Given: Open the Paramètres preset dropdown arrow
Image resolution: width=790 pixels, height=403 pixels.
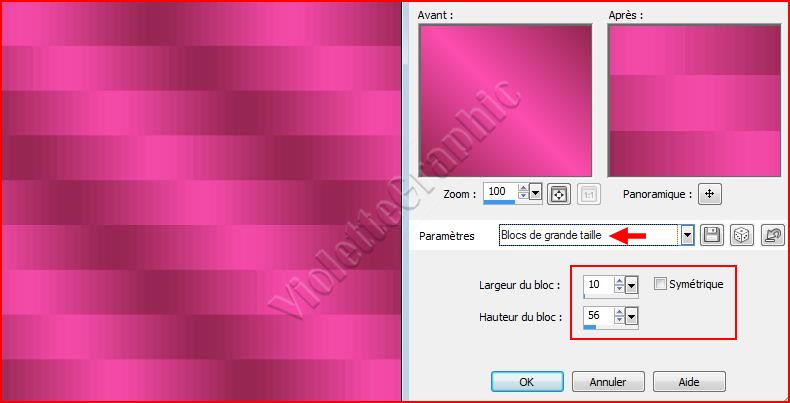Looking at the screenshot, I should click(688, 235).
